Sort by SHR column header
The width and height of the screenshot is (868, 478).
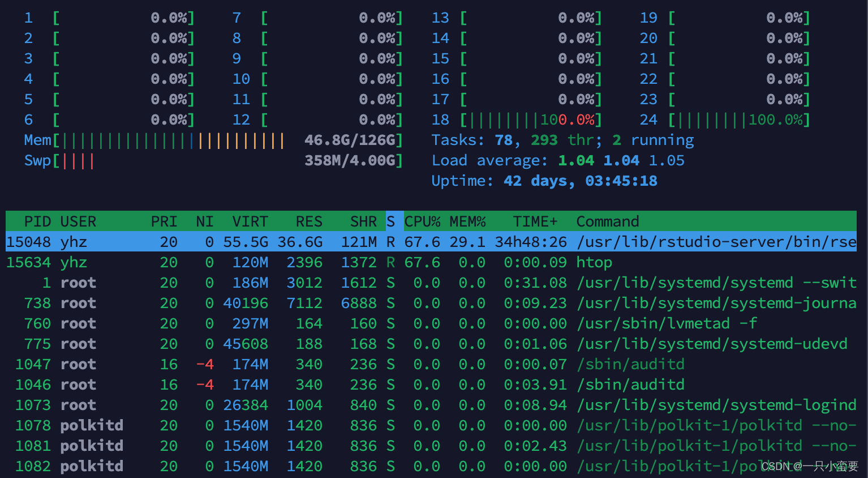[x=363, y=221]
